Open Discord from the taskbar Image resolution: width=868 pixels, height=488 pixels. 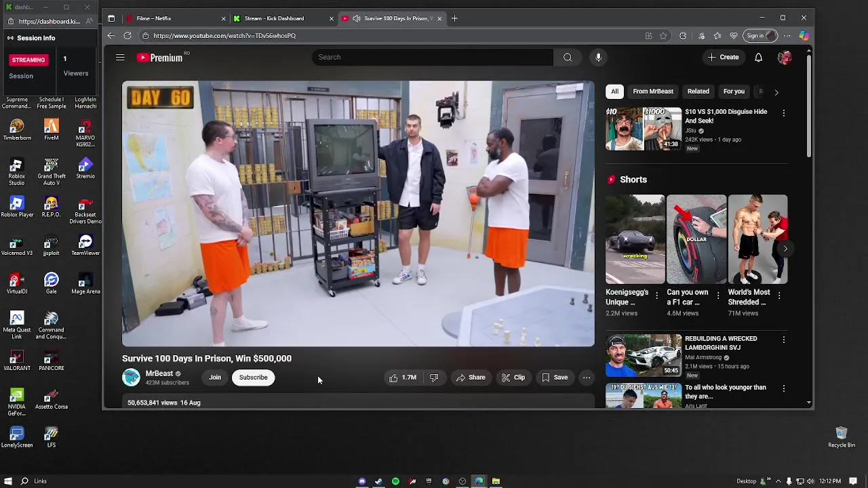click(362, 481)
